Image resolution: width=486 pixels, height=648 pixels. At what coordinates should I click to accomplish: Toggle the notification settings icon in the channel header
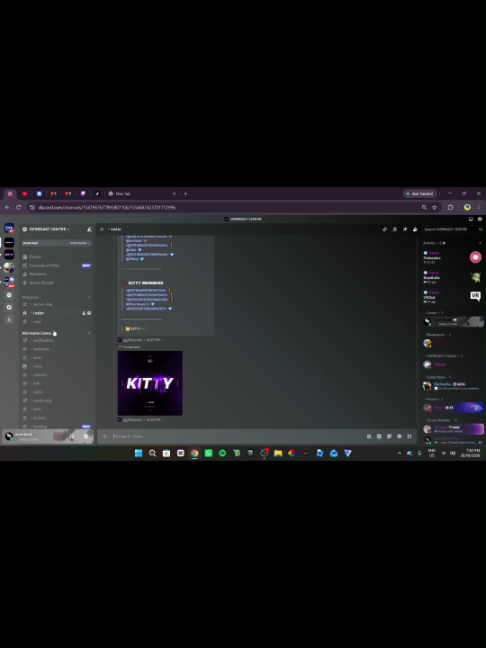pos(395,229)
